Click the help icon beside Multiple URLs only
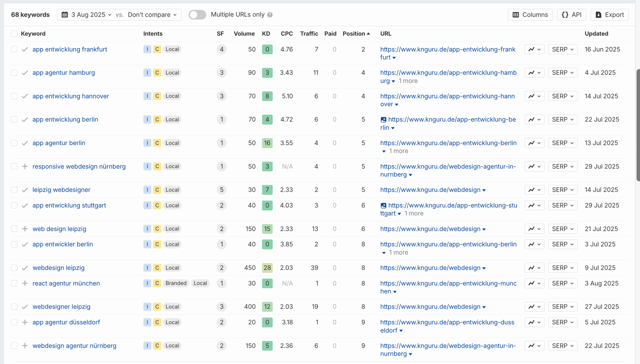The height and width of the screenshot is (364, 640). [x=270, y=15]
